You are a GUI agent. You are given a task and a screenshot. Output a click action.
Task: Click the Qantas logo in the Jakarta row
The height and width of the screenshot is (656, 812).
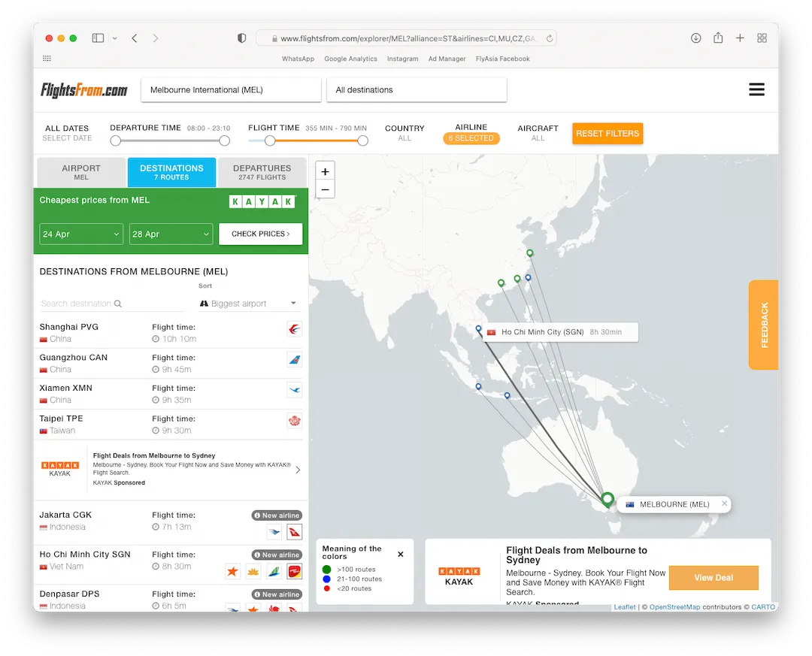tap(294, 532)
